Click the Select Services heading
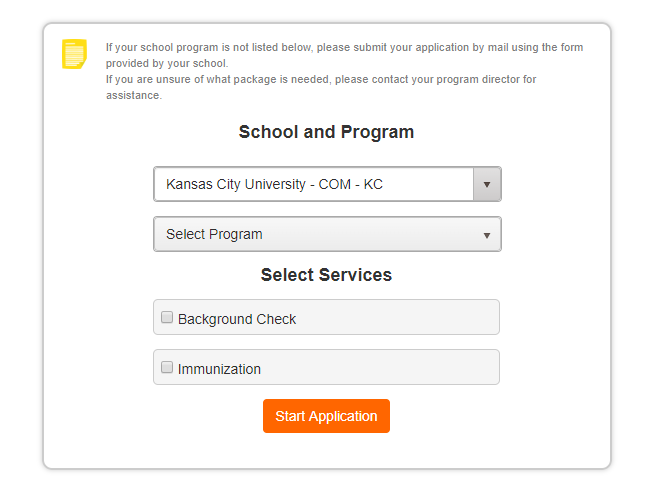650x485 pixels. [326, 275]
